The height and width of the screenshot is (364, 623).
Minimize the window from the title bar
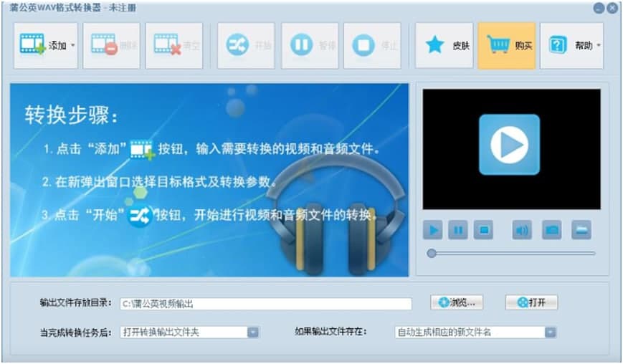click(599, 8)
